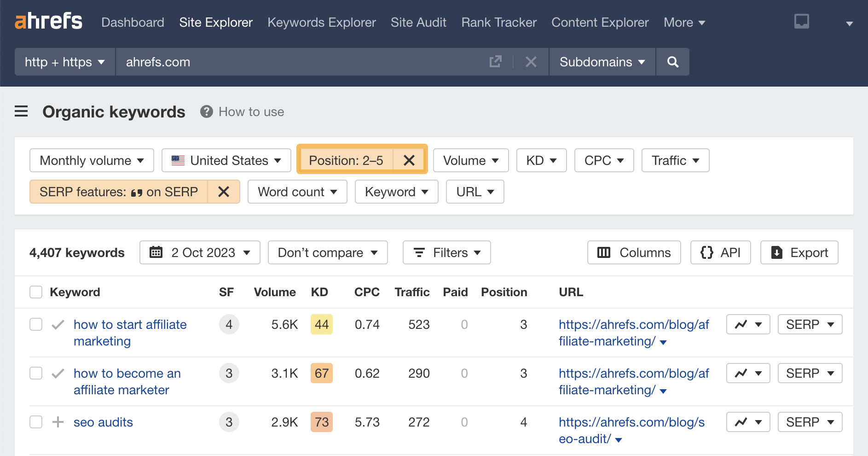Open the More menu in top navigation
Image resolution: width=868 pixels, height=456 pixels.
coord(684,22)
